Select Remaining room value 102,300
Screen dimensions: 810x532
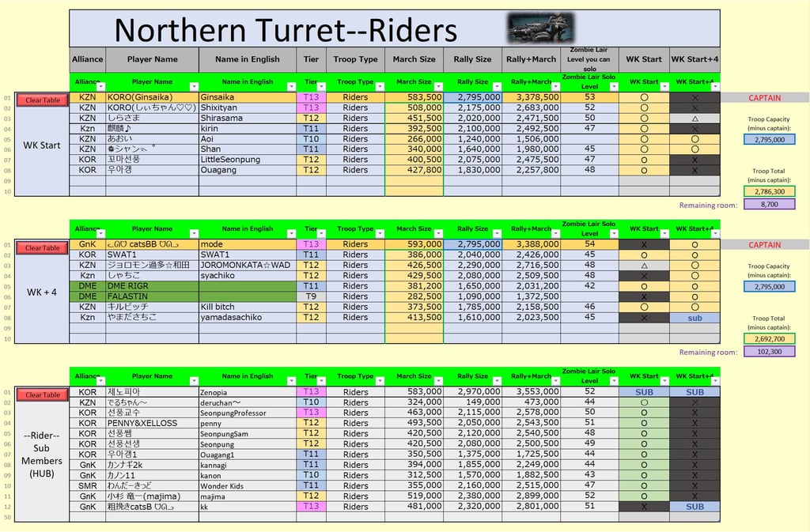click(769, 352)
